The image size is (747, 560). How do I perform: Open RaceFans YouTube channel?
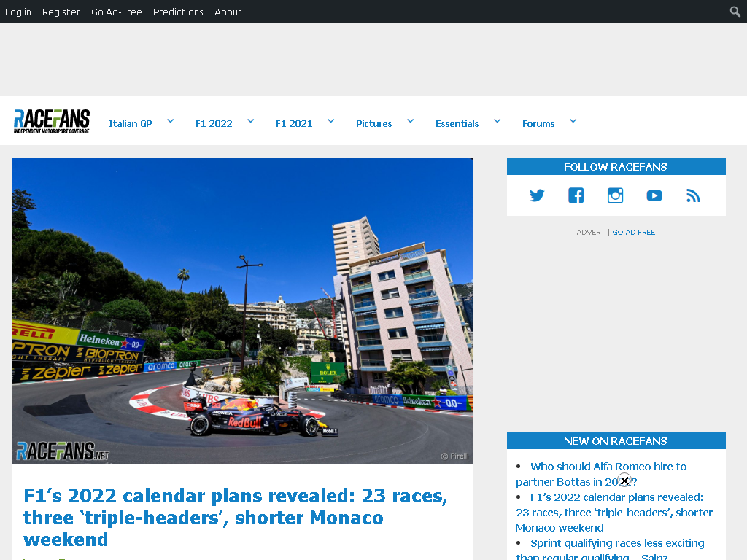654,195
